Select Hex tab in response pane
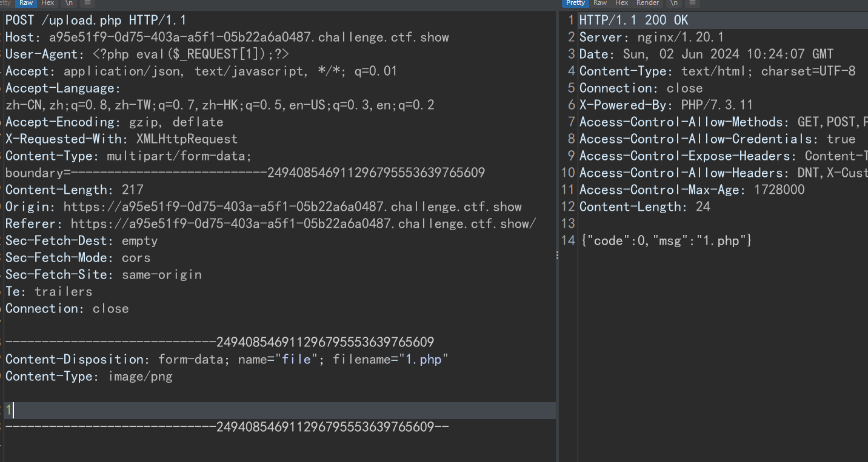 coord(622,3)
